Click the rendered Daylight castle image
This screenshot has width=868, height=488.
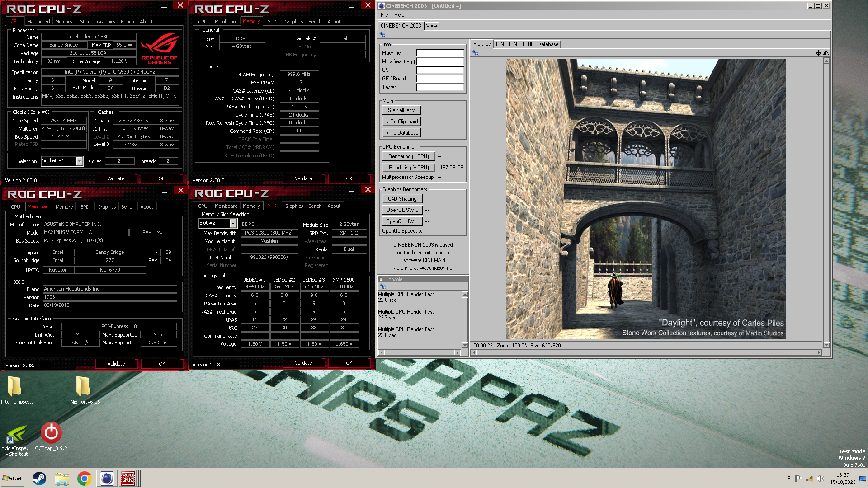(646, 199)
